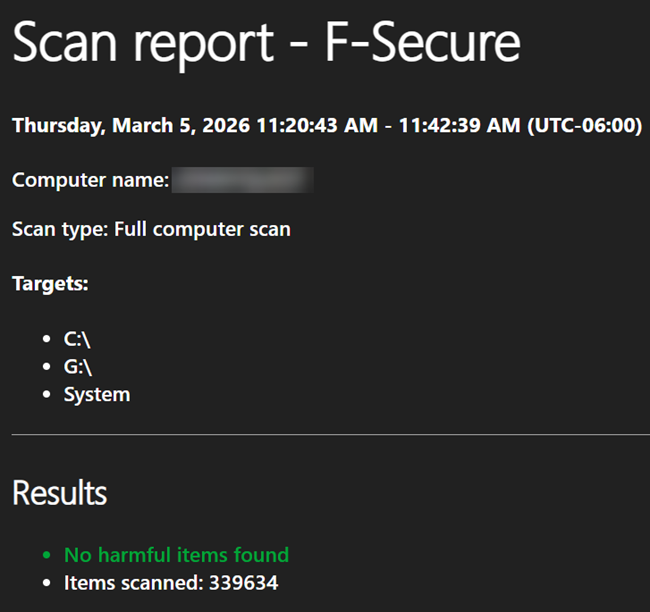This screenshot has width=650, height=612.
Task: Click the green No harmful items found text
Action: click(x=176, y=555)
